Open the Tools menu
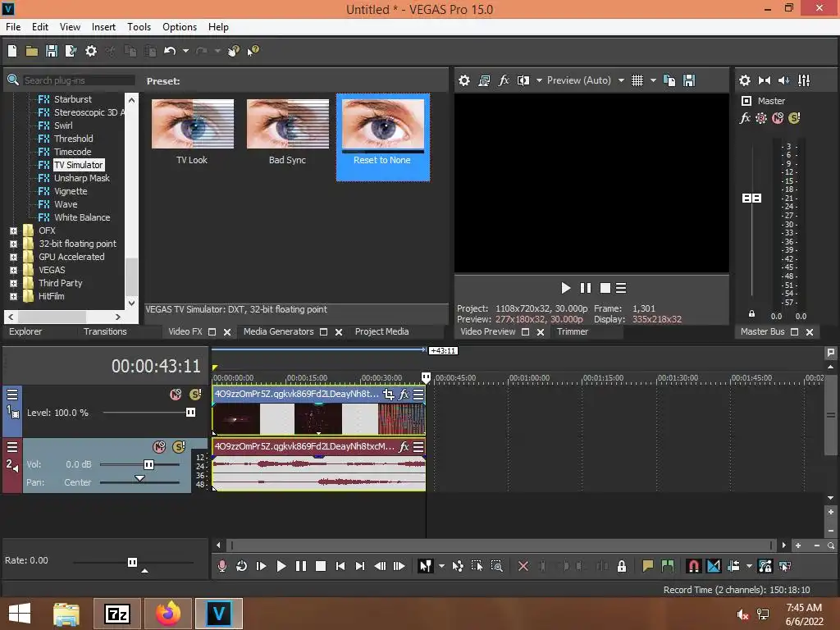Viewport: 840px width, 630px height. point(139,27)
